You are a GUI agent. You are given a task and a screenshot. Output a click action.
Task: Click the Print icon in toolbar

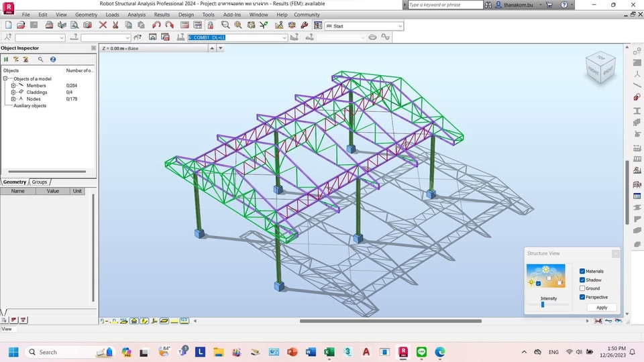point(49,25)
